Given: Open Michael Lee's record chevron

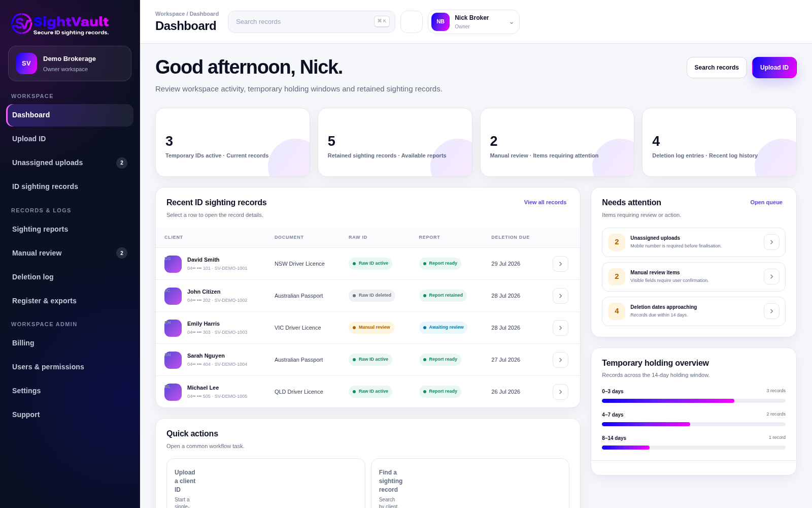Looking at the screenshot, I should pyautogui.click(x=560, y=392).
